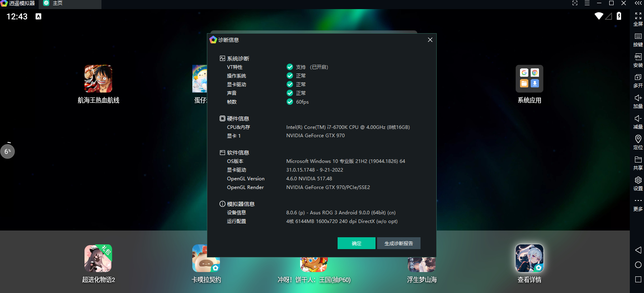
Task: Click the collapse sidebar arrows icon
Action: (x=638, y=3)
